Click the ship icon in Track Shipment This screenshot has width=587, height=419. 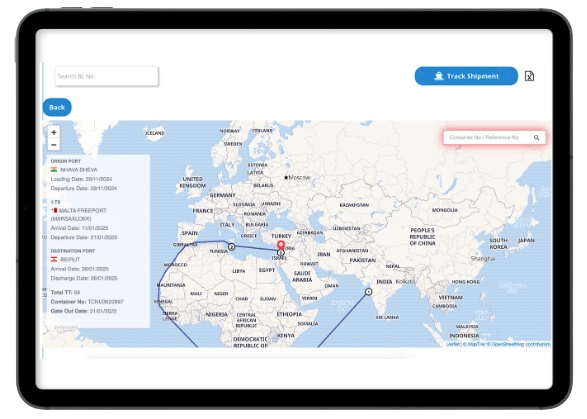439,76
